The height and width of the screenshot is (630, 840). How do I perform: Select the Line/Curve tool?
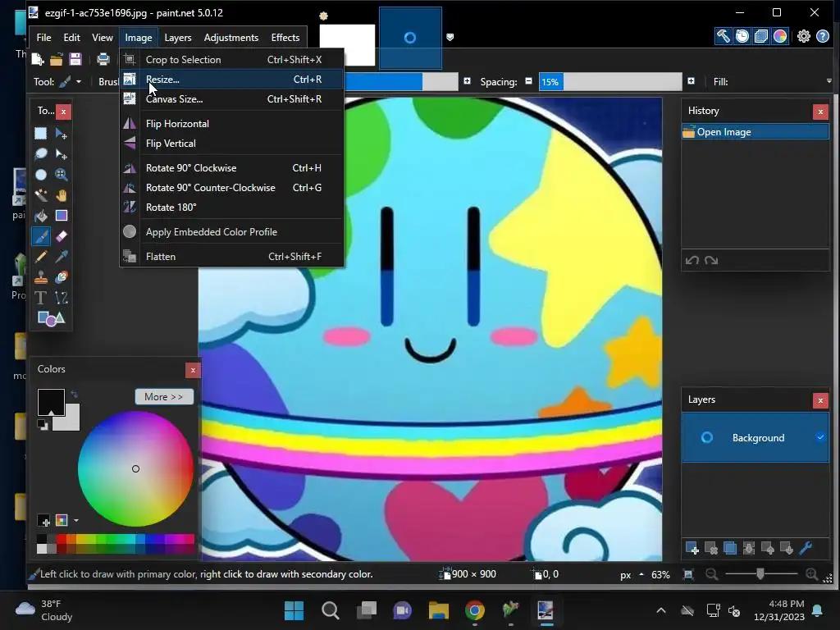coord(61,297)
